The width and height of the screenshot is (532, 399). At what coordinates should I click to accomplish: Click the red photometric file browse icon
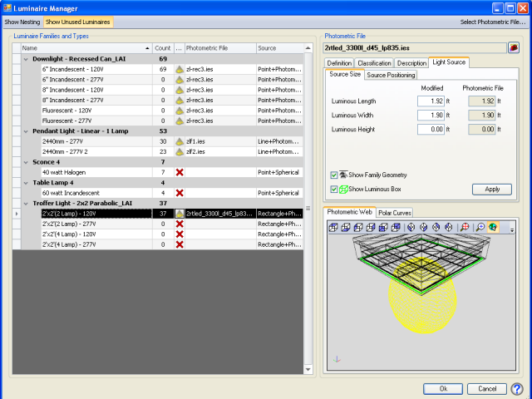coord(514,48)
